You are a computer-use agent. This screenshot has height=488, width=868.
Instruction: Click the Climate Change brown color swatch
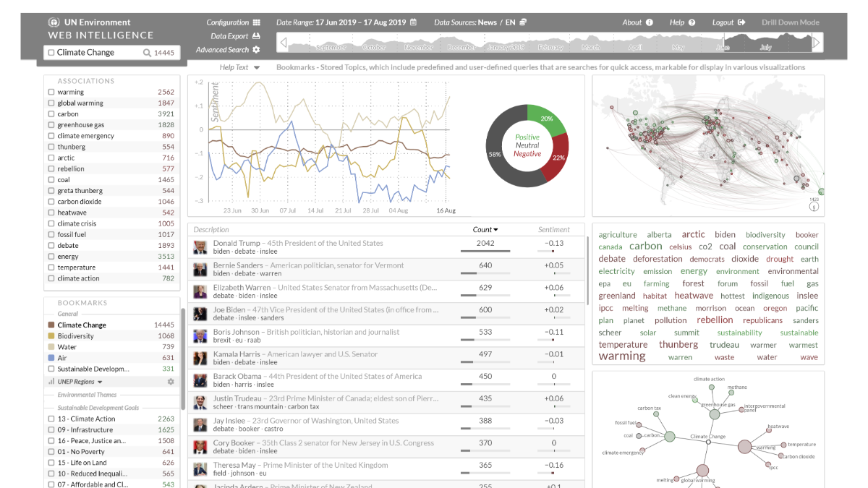click(51, 325)
